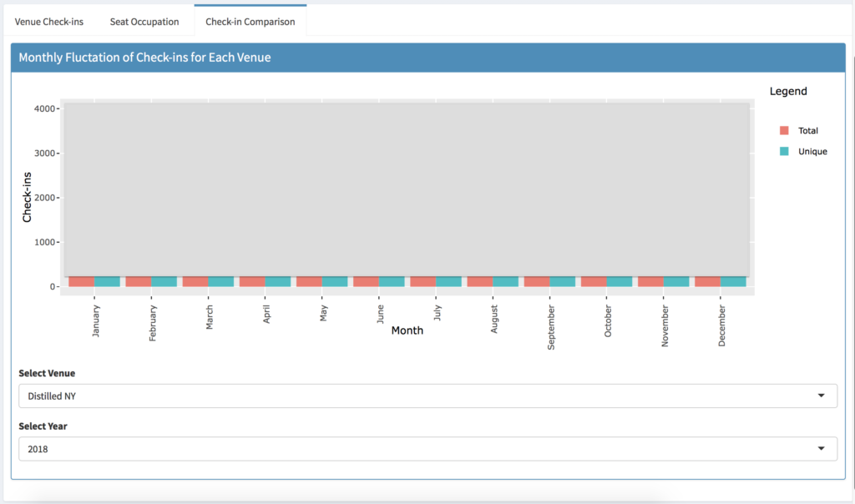
Task: Click the September teal Unique bar
Action: 563,282
